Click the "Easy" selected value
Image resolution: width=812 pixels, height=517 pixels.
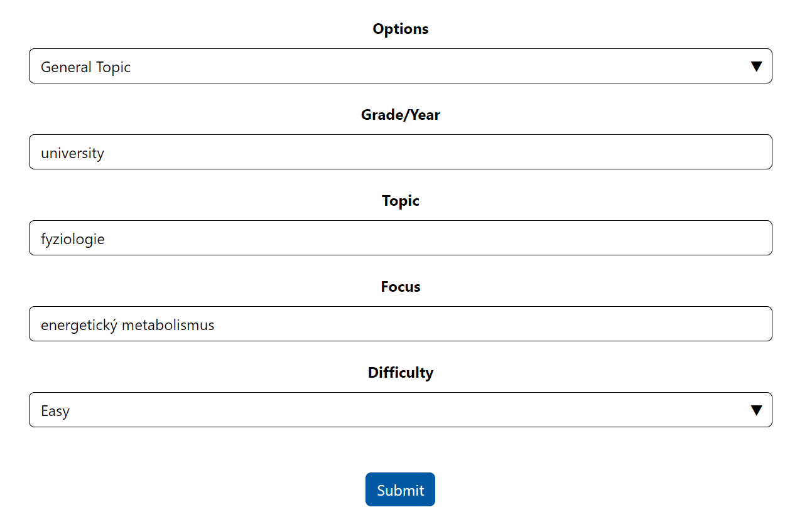coord(55,411)
